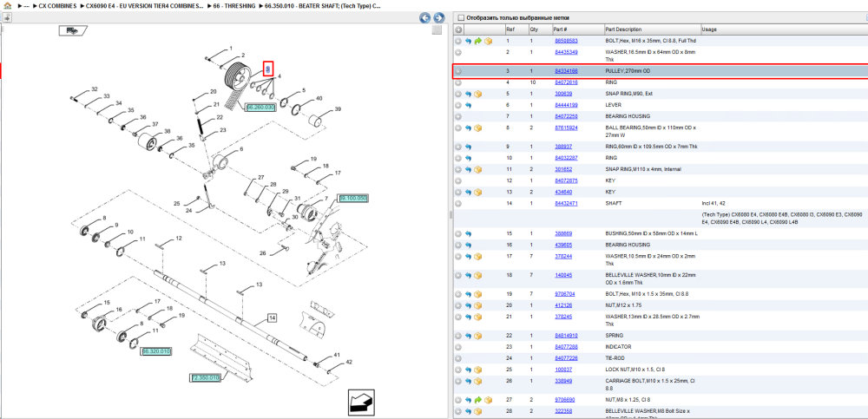Open part number 84814910 link
Viewport: 868px width, 419px height.
(566, 336)
